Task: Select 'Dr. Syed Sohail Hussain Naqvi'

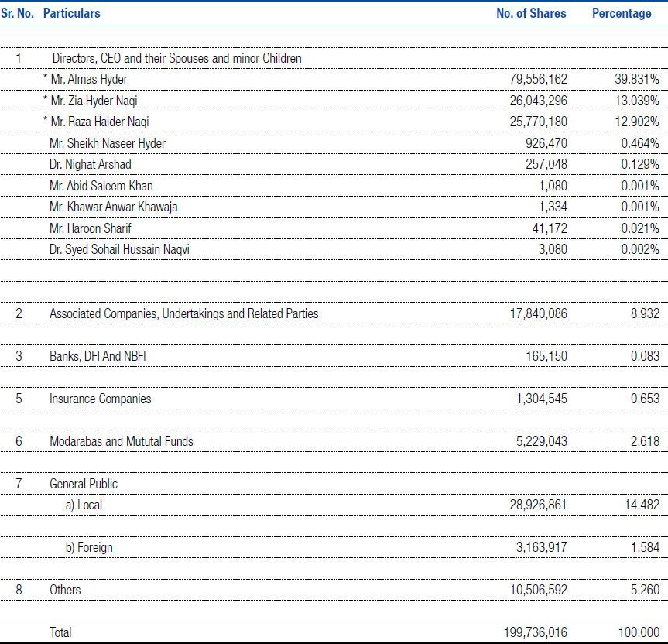Action: click(x=119, y=249)
